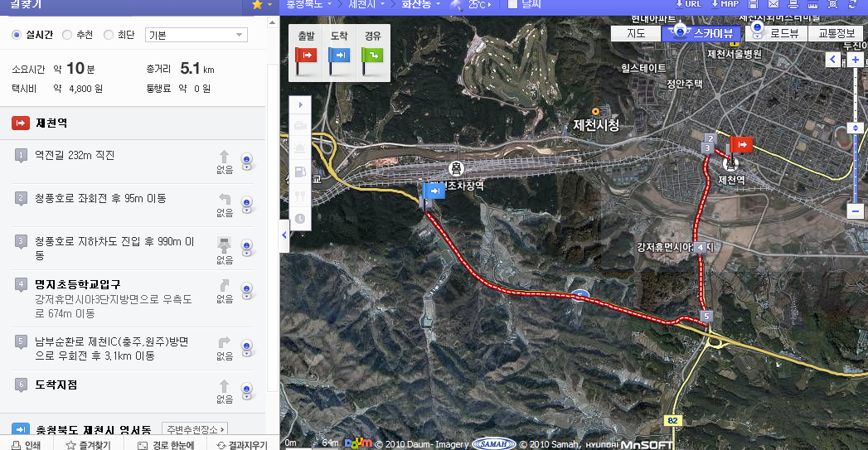Click the yellow favorites star icon
Image resolution: width=868 pixels, height=450 pixels.
click(x=257, y=4)
